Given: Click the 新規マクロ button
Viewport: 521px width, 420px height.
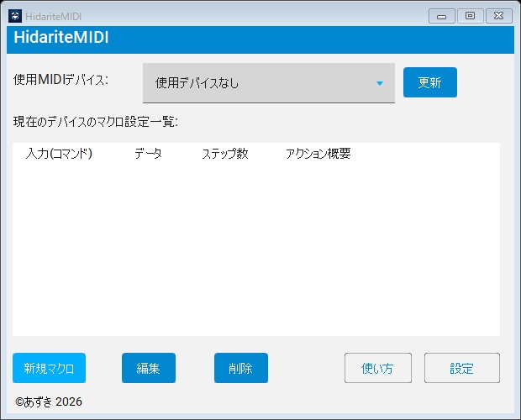Looking at the screenshot, I should coord(50,368).
